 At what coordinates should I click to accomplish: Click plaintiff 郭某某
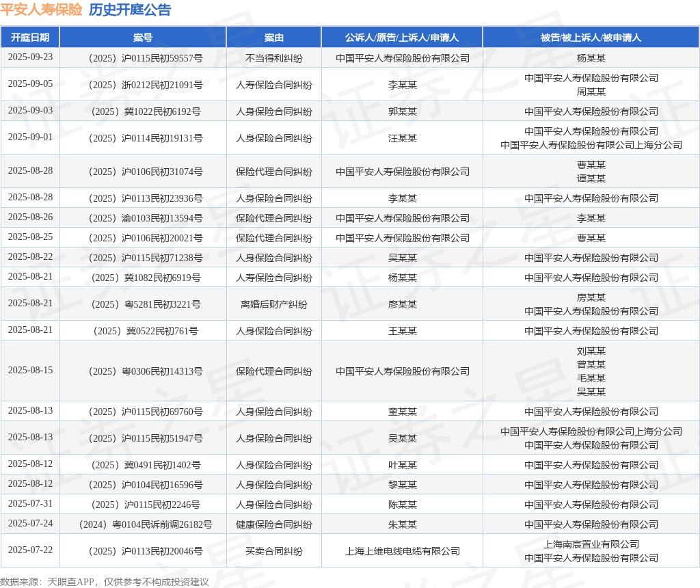coord(402,111)
